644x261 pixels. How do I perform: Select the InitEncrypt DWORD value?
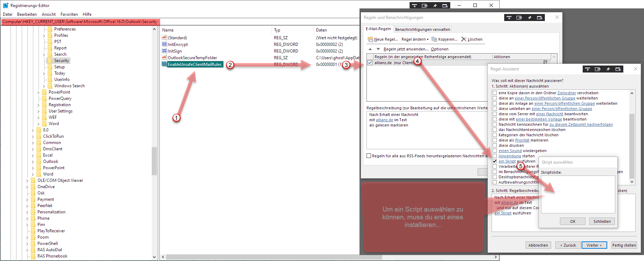coord(178,44)
